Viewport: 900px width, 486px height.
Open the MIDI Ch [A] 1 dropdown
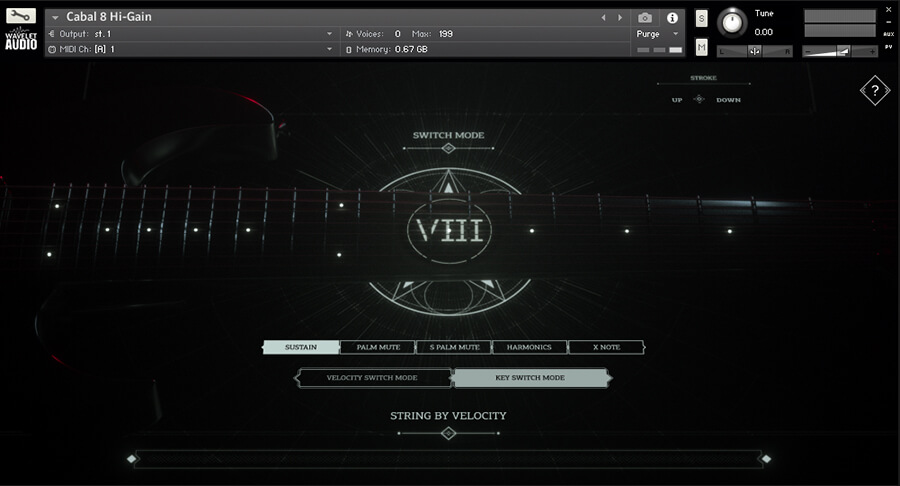pos(329,49)
